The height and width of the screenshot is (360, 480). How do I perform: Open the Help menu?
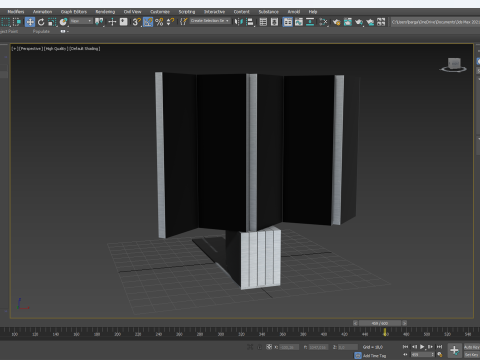pyautogui.click(x=313, y=12)
